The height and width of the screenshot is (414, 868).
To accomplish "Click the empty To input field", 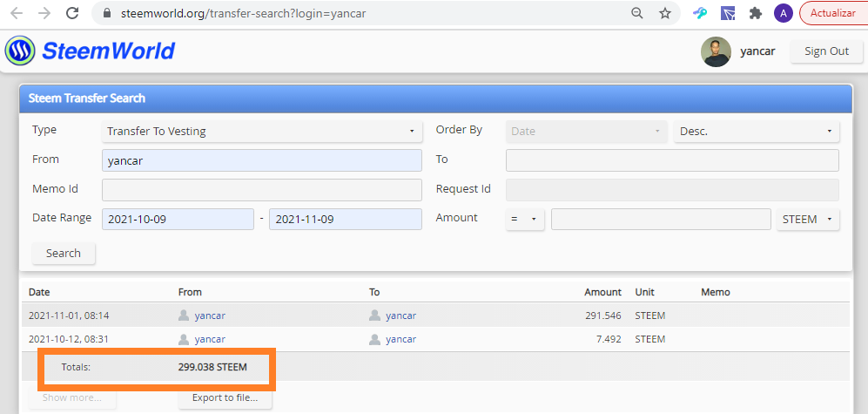I will [672, 160].
